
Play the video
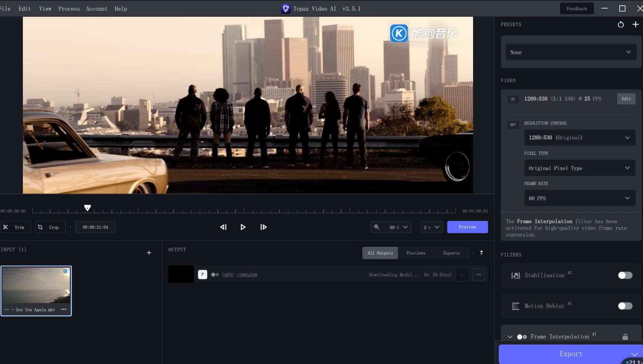point(243,227)
